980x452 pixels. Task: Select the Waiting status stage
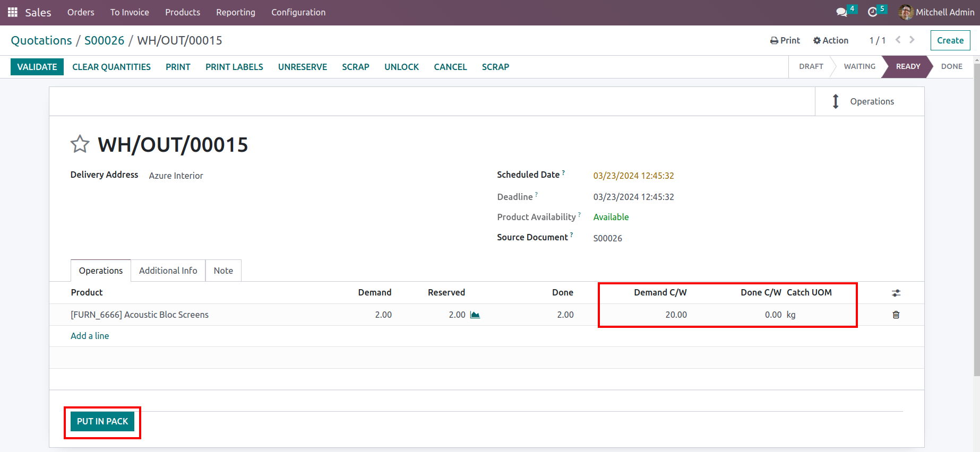click(859, 66)
